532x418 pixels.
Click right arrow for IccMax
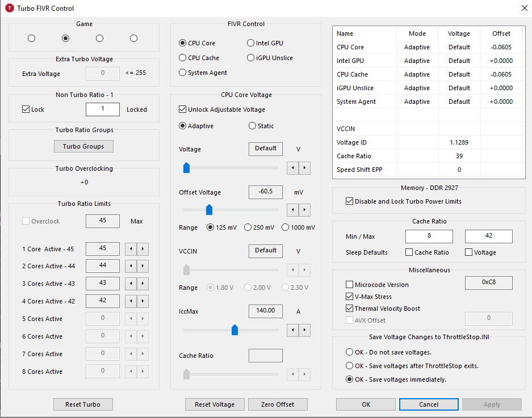coord(305,330)
